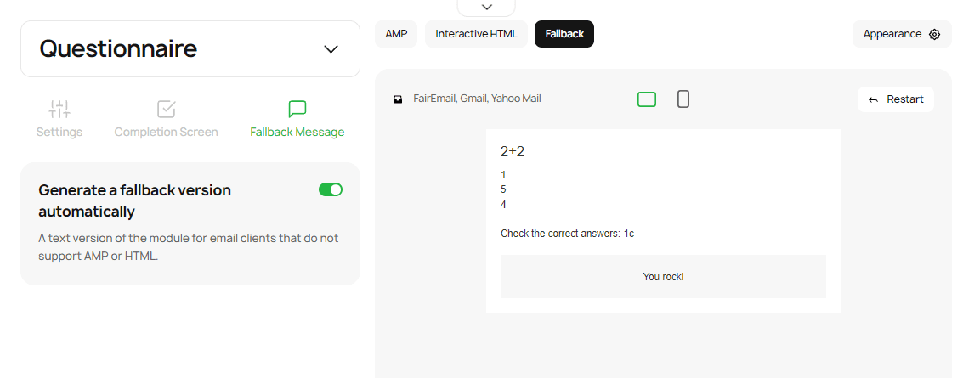Switch to the AMP tab
980x378 pixels.
tap(396, 34)
